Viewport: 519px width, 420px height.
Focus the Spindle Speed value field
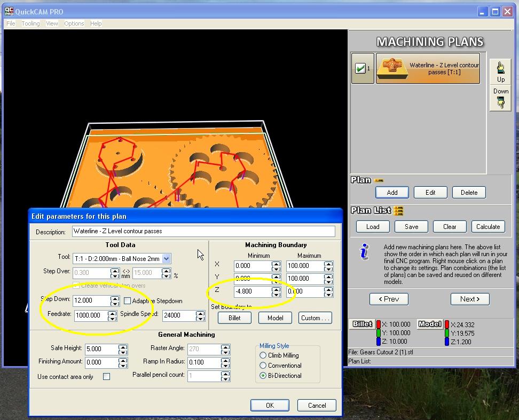[x=179, y=315]
